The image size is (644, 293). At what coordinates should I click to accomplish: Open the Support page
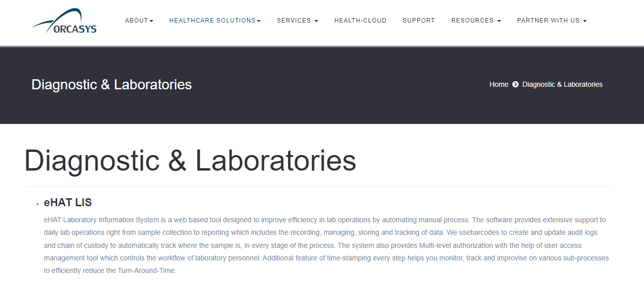click(x=418, y=21)
